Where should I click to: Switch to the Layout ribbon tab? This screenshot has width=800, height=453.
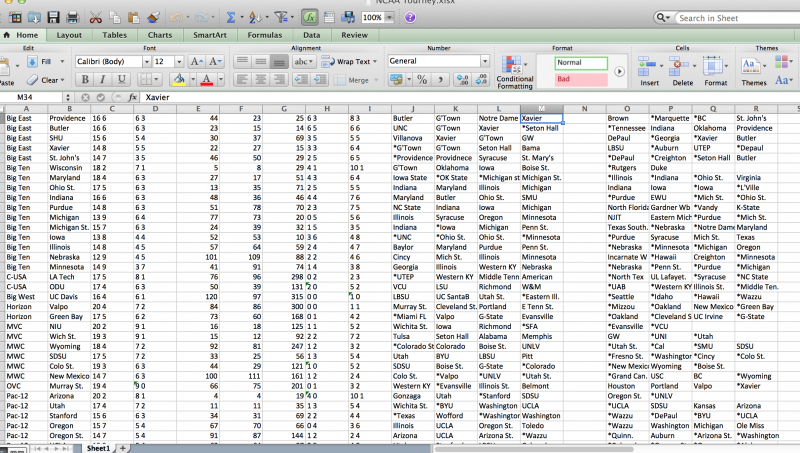point(69,35)
